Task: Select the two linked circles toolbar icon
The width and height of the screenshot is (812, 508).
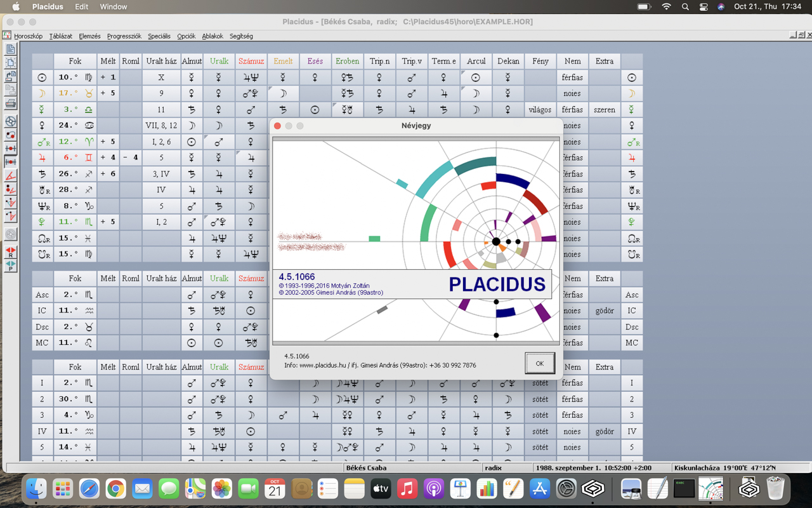Action: (x=10, y=135)
